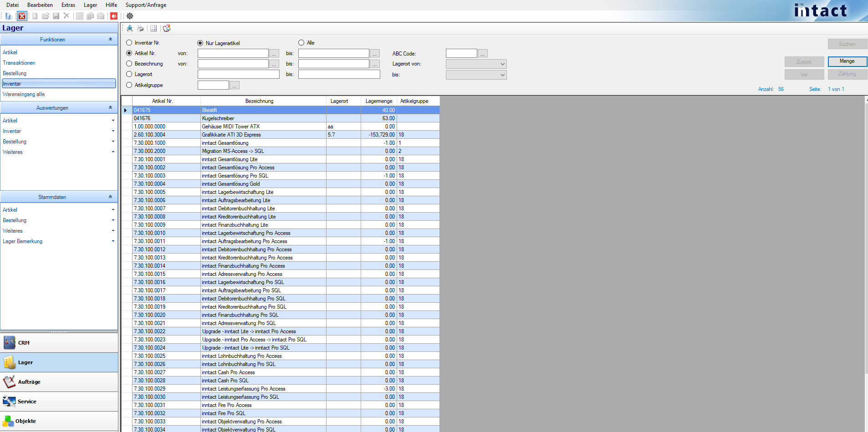Click the print preview icon
Viewport: 868px width, 432px height.
point(130,28)
